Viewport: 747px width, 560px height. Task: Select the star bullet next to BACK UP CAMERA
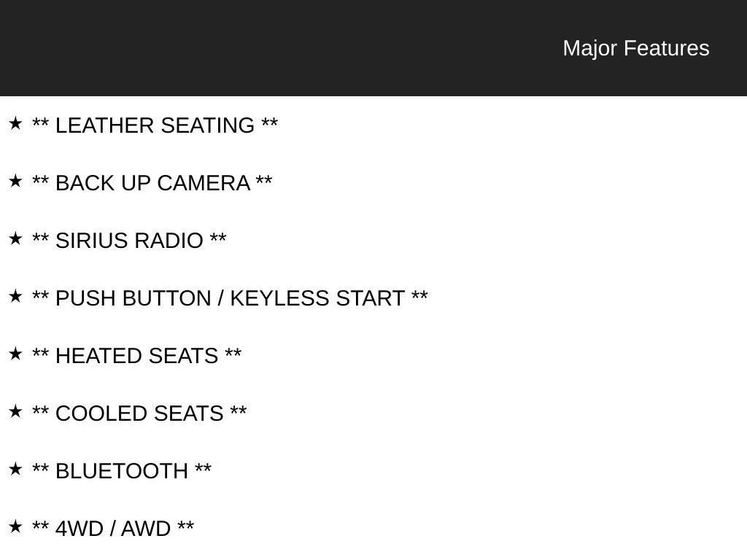tap(15, 182)
